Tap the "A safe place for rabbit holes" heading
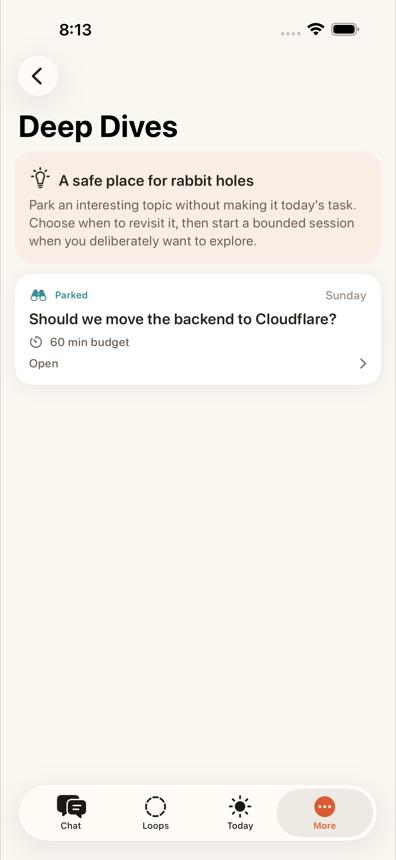 [156, 180]
